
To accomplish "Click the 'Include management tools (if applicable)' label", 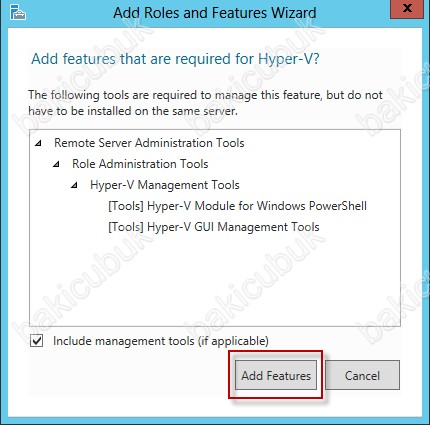I will click(161, 341).
